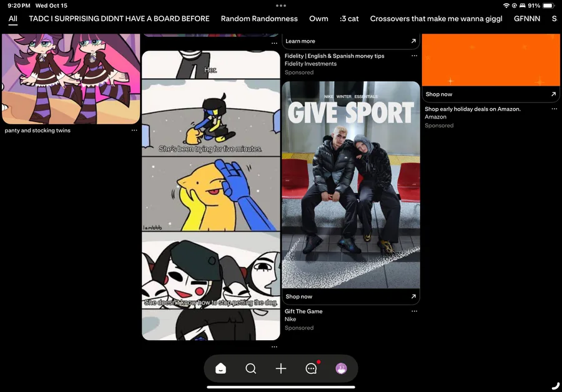Switch to the :3 cat board tab

pyautogui.click(x=349, y=19)
